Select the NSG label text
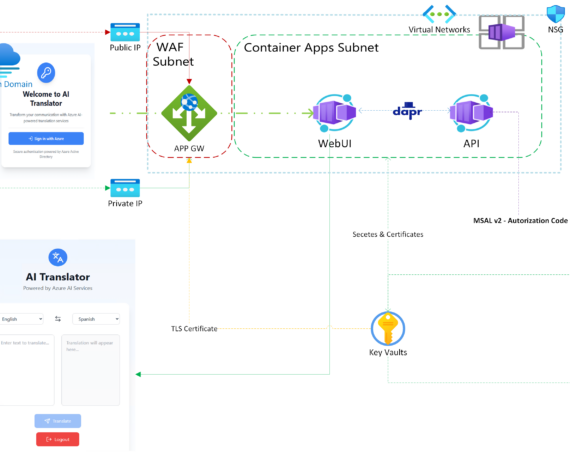 [555, 30]
